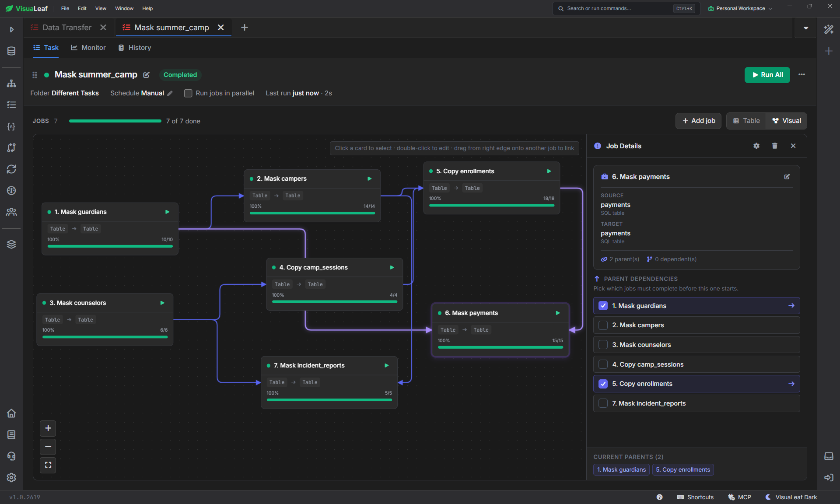The image size is (840, 504).
Task: Expand the tab list dropdown arrow
Action: [806, 28]
